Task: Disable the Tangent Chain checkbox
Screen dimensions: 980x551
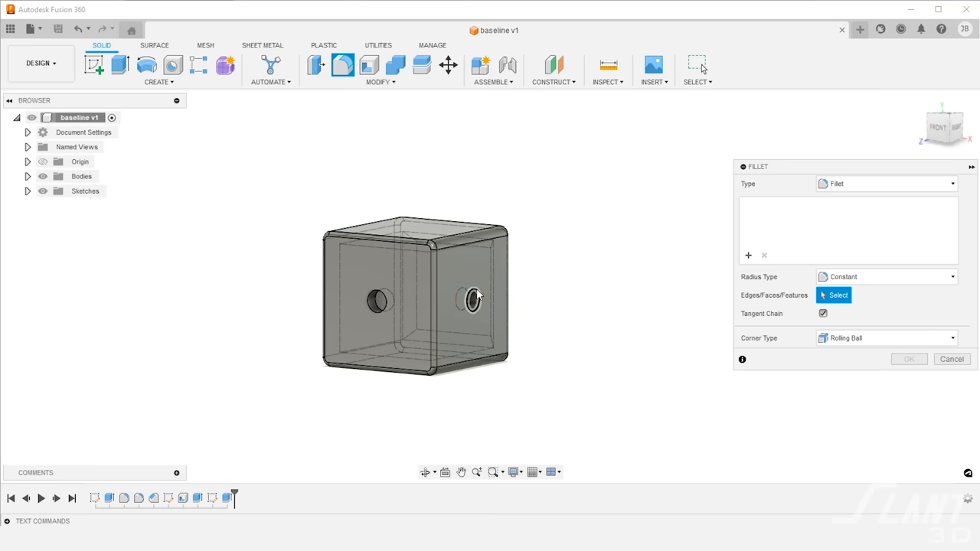Action: pyautogui.click(x=823, y=313)
